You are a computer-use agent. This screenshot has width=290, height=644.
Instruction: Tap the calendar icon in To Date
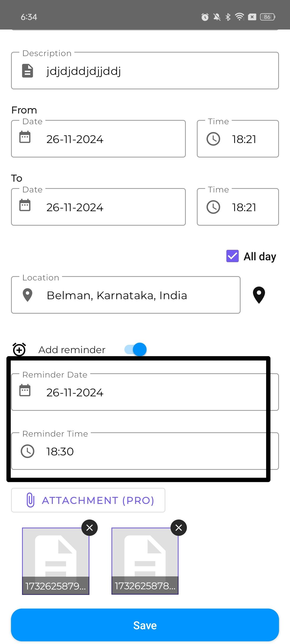tap(25, 205)
